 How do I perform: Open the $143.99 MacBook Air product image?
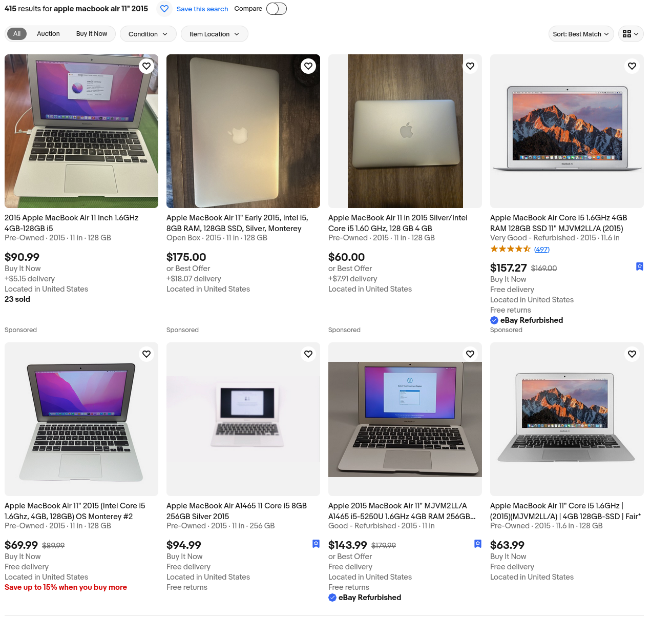tap(405, 419)
